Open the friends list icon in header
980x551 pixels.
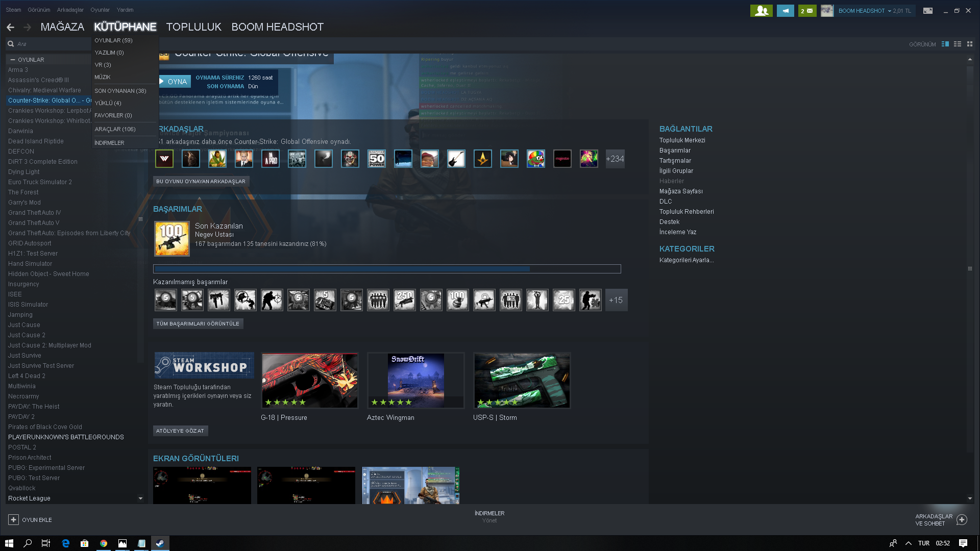tap(761, 11)
